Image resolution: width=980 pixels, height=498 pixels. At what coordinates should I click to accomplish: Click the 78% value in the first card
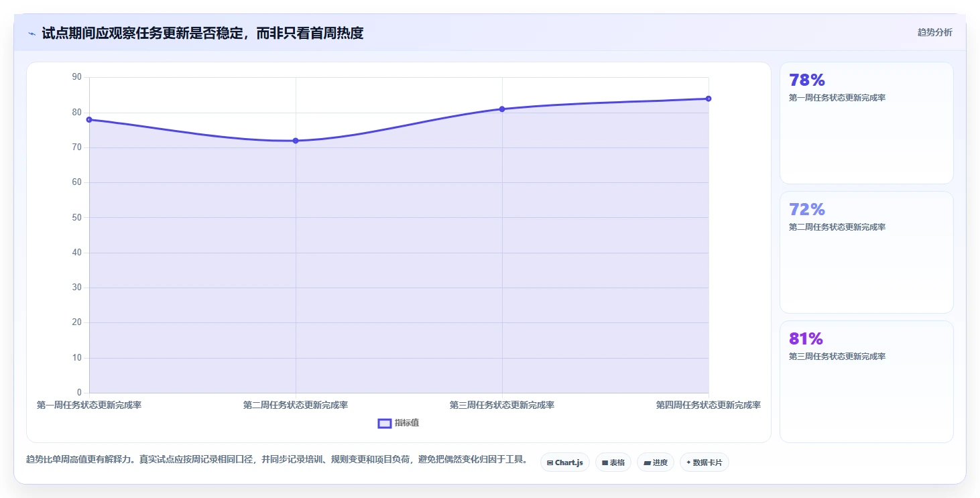coord(807,80)
